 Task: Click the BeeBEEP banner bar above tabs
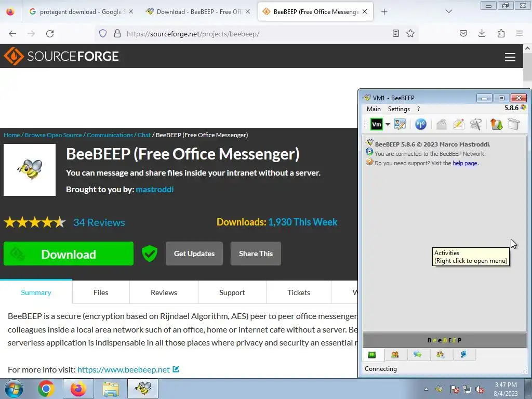(445, 340)
